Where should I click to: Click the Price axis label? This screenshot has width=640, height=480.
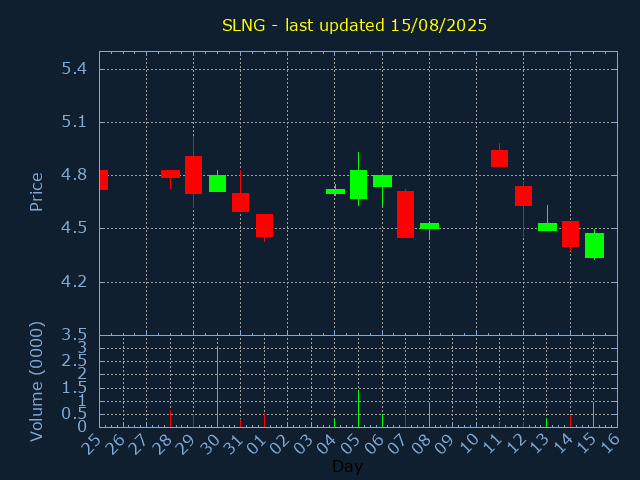36,192
